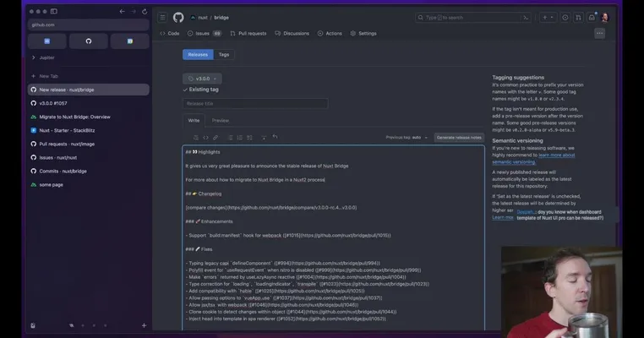This screenshot has width=644, height=338.
Task: Reload the page with the refresh icon
Action: point(145,12)
